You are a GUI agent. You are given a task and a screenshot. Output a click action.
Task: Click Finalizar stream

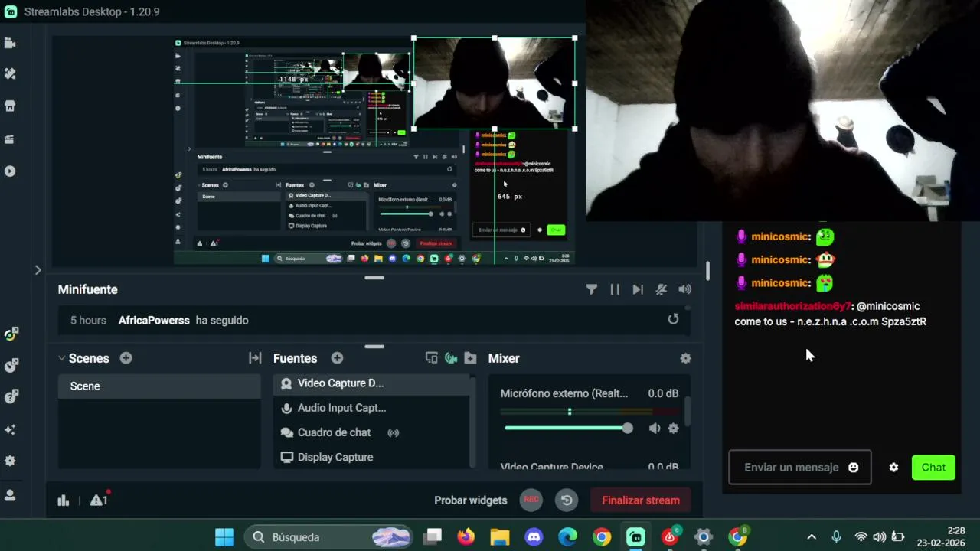(641, 500)
